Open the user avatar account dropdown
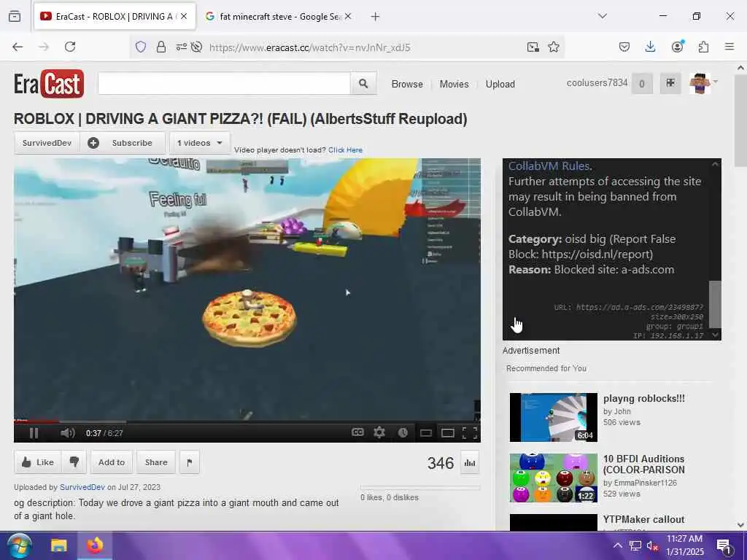The height and width of the screenshot is (560, 747). [703, 83]
